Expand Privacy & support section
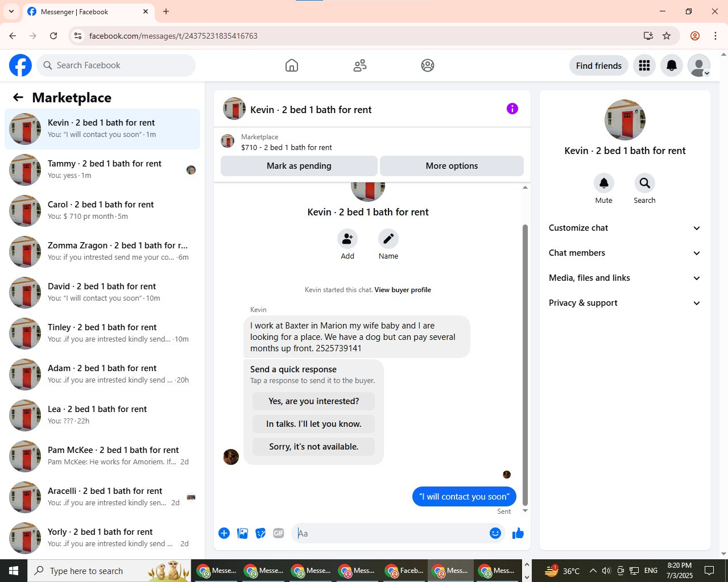728x582 pixels. (x=625, y=303)
